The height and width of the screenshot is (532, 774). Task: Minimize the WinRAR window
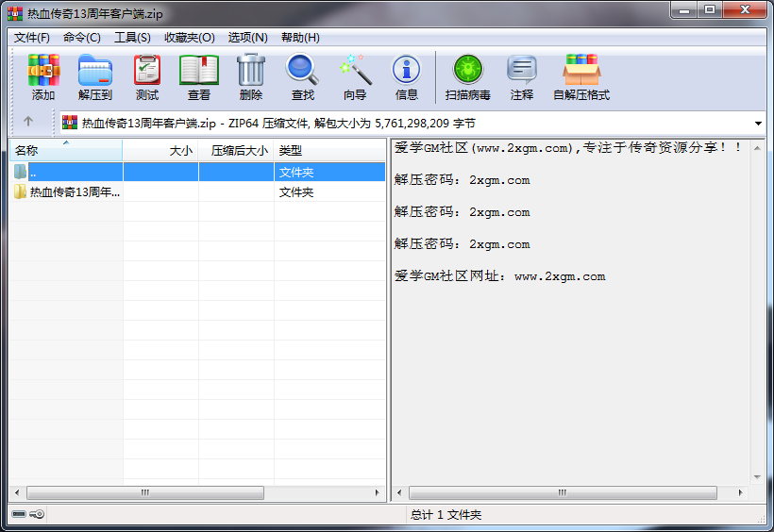click(684, 9)
